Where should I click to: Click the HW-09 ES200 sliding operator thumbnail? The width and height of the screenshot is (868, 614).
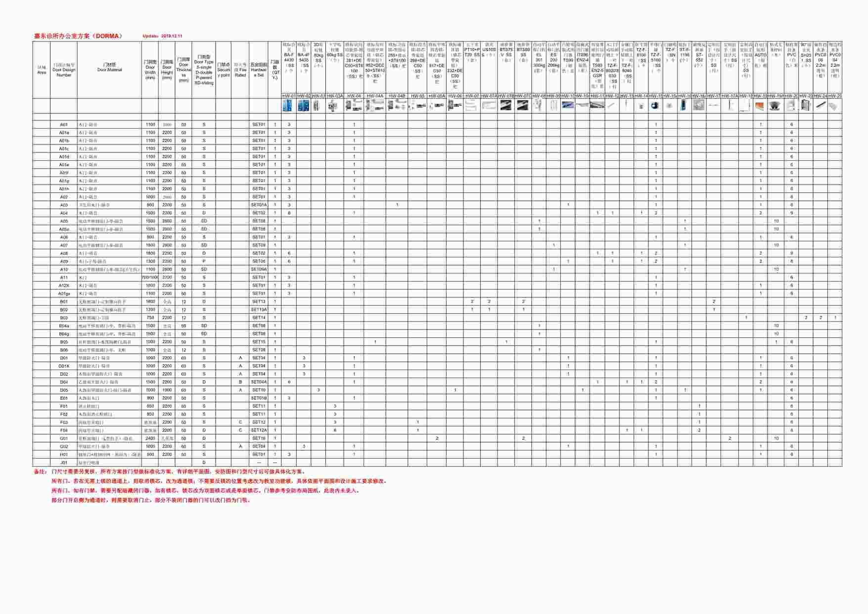(x=553, y=105)
